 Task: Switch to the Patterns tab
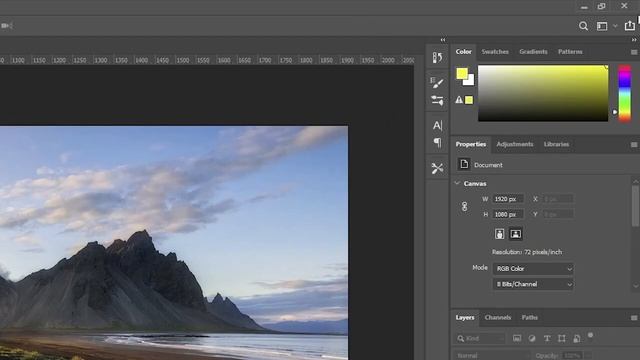(x=570, y=52)
